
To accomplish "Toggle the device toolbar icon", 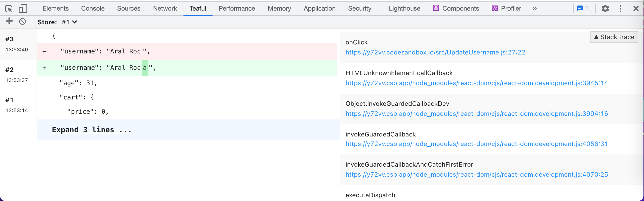I will coord(23,8).
